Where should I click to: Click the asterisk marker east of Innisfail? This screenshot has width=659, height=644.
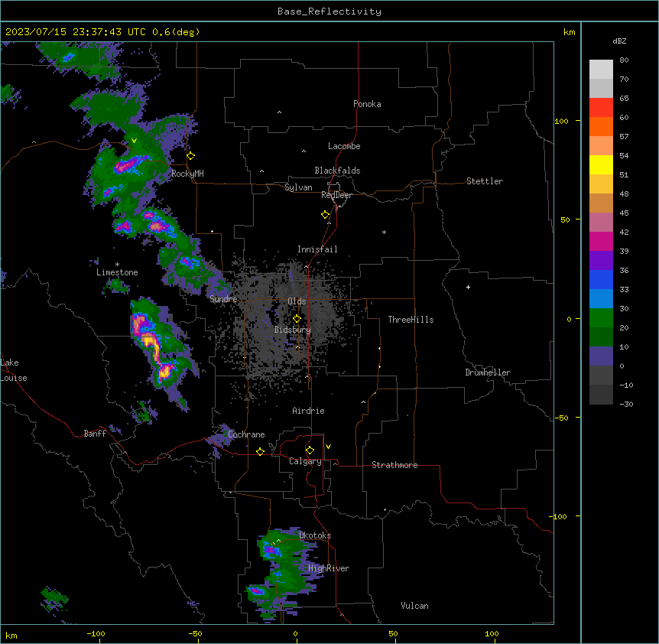[x=384, y=232]
